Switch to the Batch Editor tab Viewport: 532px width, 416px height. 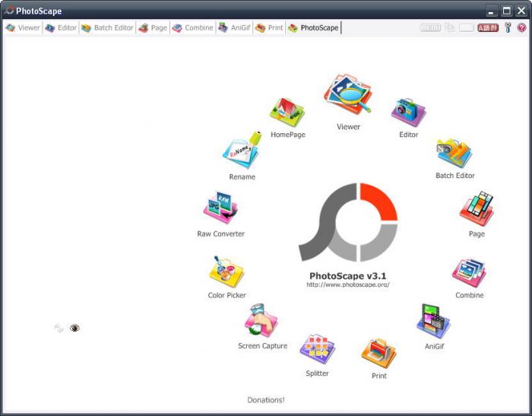107,28
